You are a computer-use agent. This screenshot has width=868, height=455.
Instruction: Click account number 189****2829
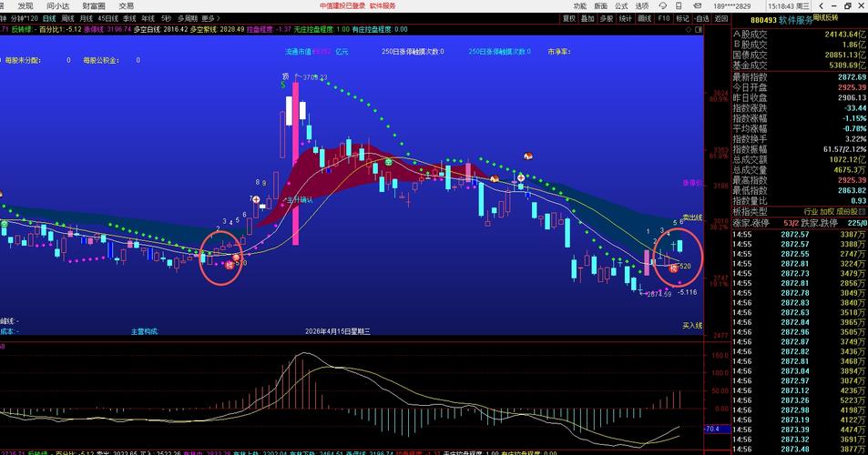pos(731,6)
